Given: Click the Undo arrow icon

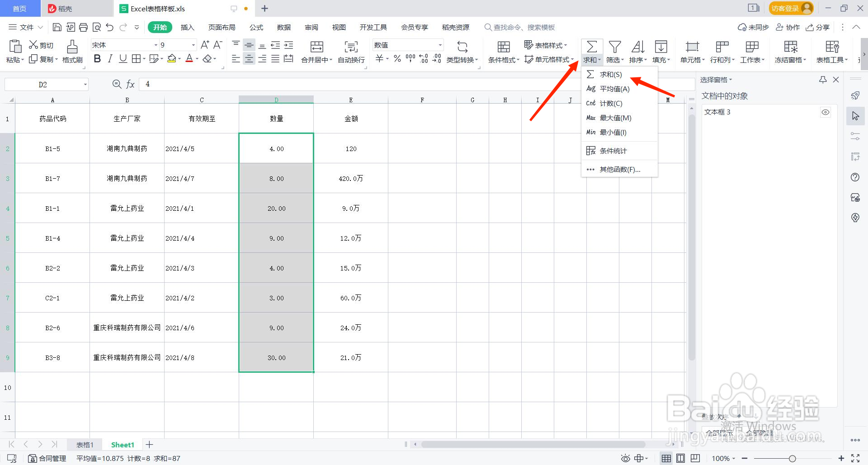Looking at the screenshot, I should tap(109, 28).
